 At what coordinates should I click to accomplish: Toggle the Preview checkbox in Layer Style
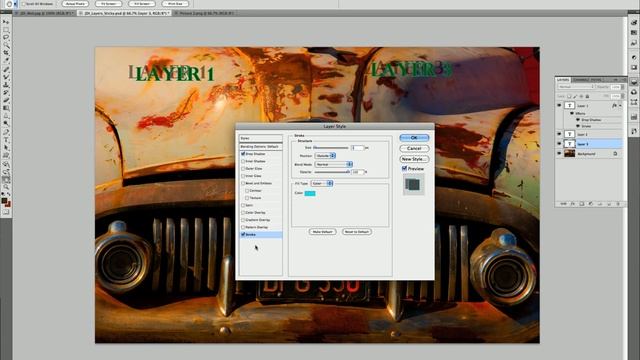(x=404, y=169)
